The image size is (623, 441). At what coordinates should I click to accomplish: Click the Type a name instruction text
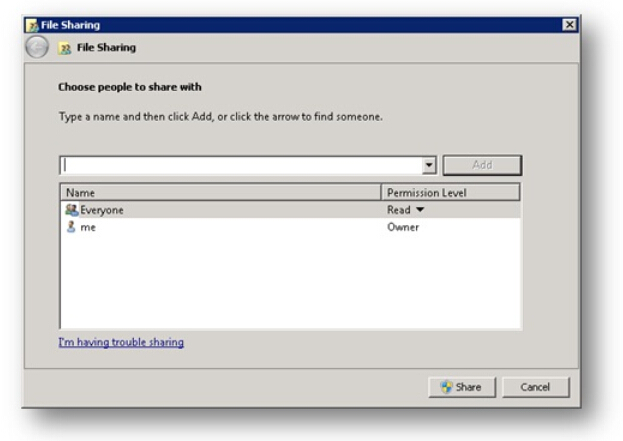click(221, 117)
